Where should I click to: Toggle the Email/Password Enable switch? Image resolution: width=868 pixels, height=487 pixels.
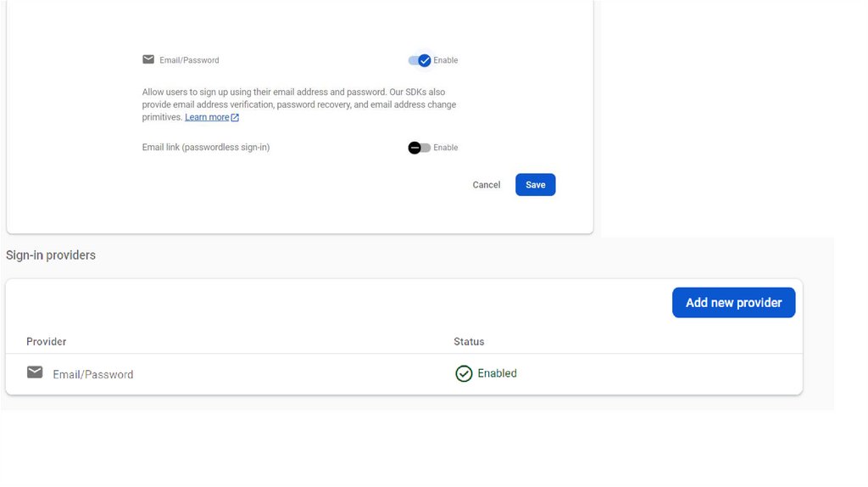coord(420,60)
